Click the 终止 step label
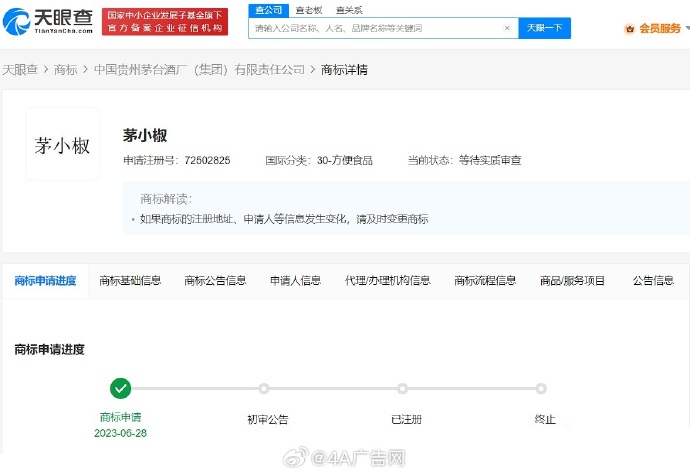 click(x=545, y=419)
